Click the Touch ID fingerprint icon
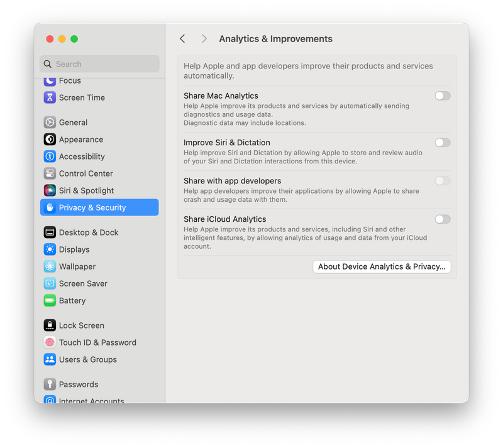503x448 pixels. [x=50, y=342]
